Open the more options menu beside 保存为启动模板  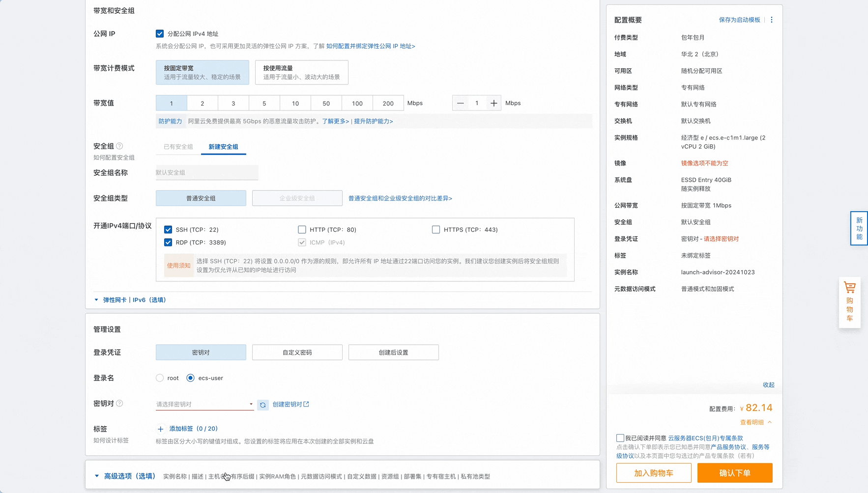pyautogui.click(x=771, y=20)
